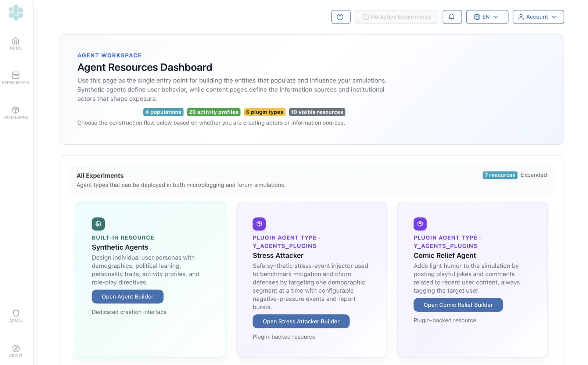This screenshot has height=365, width=588.
Task: Click Plugin-backed resource under Comic Relief
Action: coord(445,320)
